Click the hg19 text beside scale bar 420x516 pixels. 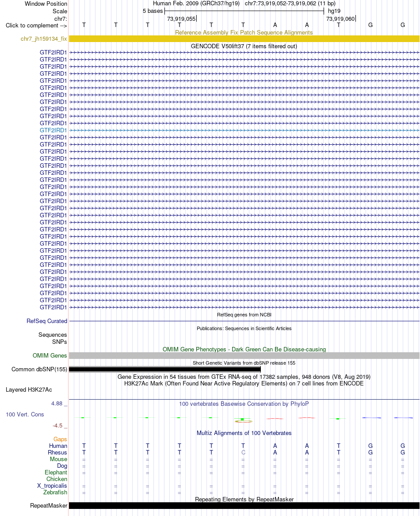coord(334,11)
